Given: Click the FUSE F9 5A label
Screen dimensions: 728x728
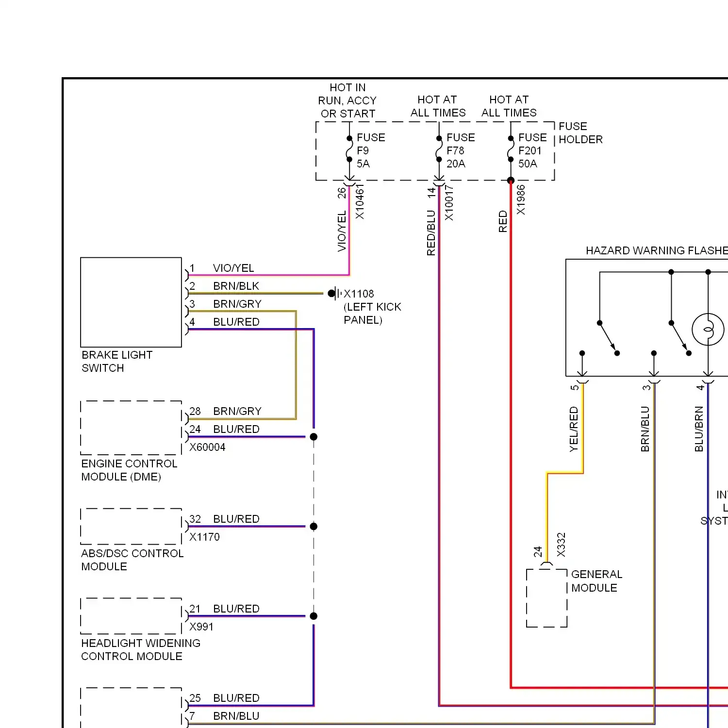Looking at the screenshot, I should (371, 150).
